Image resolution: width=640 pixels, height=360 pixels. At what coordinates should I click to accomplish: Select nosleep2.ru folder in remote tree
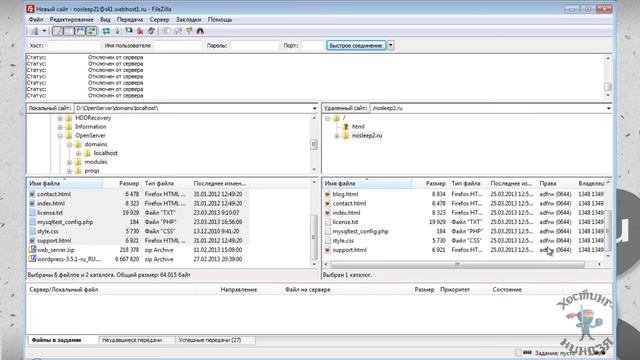[x=367, y=136]
